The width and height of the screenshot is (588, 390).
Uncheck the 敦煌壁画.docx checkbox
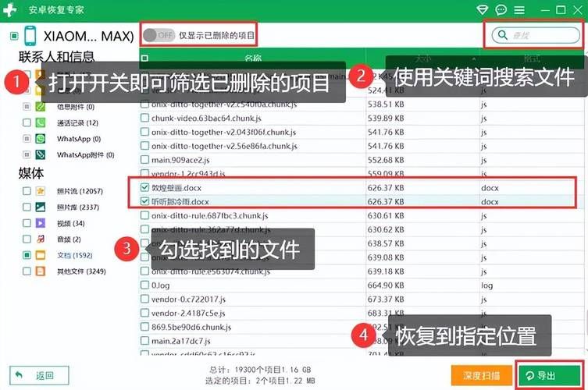click(144, 187)
